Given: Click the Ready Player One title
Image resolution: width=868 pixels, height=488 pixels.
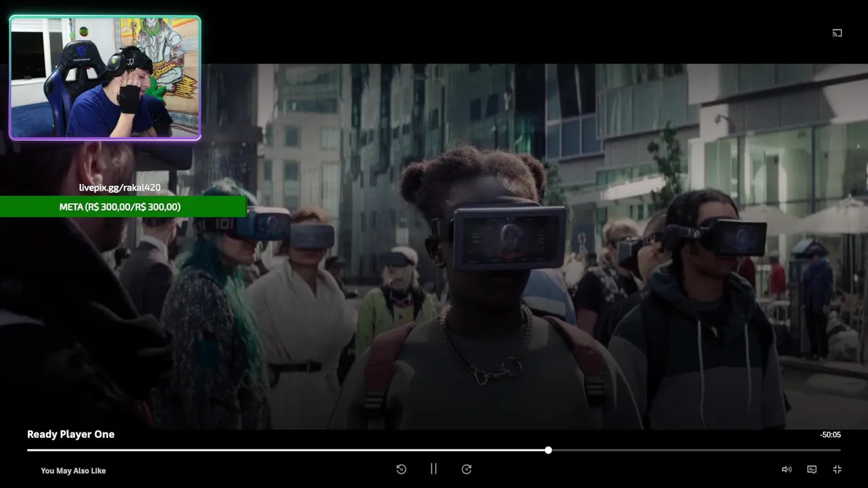Looking at the screenshot, I should click(71, 434).
